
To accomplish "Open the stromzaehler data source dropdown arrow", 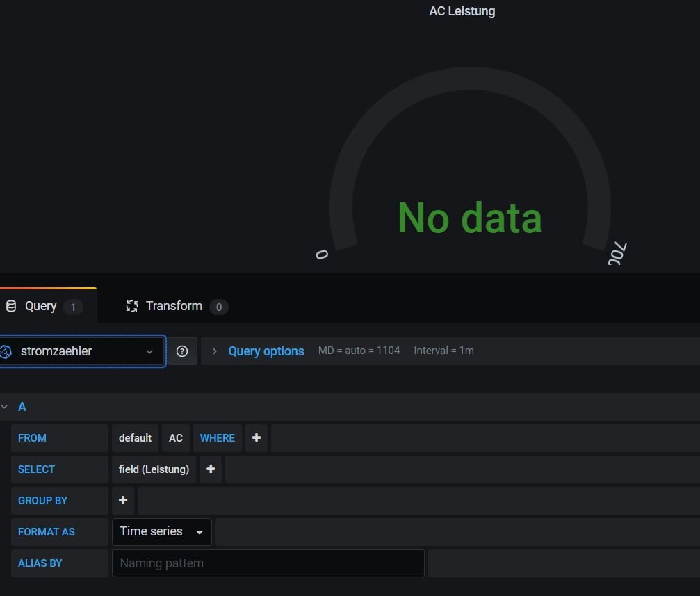I will (149, 352).
